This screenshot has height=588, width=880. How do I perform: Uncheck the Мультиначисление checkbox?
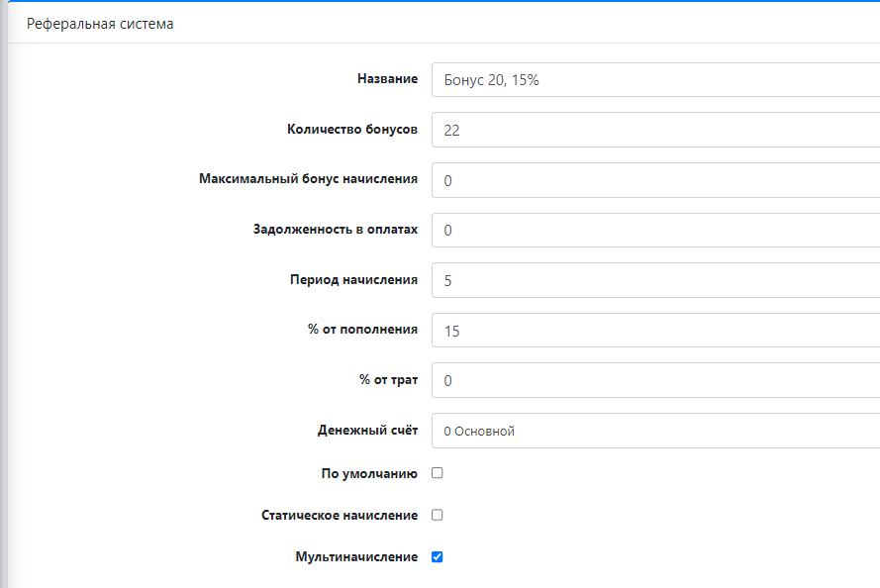tap(438, 557)
